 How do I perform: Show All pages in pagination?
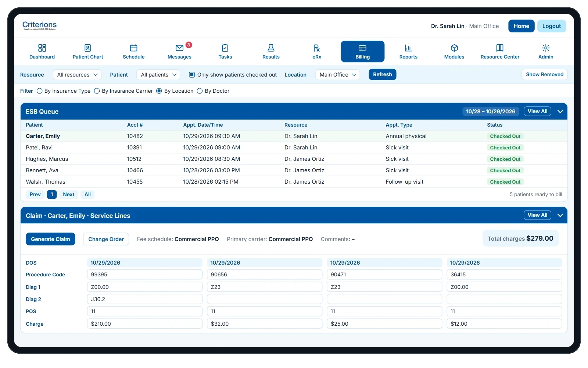tap(87, 194)
